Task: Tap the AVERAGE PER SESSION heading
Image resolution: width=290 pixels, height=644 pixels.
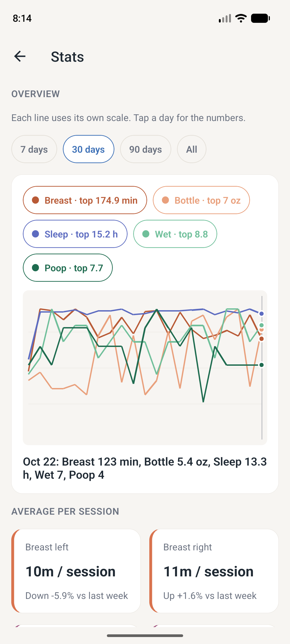Action: [x=65, y=511]
